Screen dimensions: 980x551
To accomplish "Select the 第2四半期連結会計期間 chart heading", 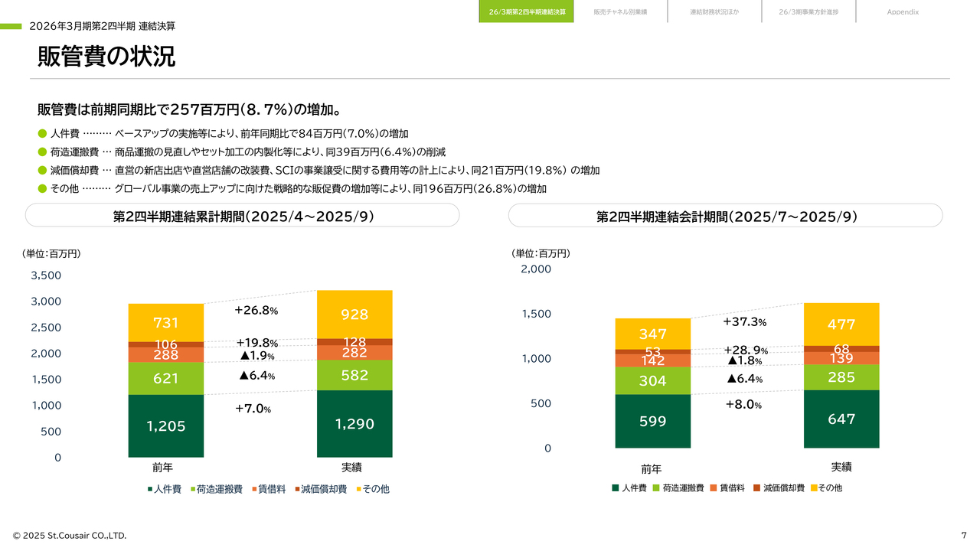I will pos(726,217).
